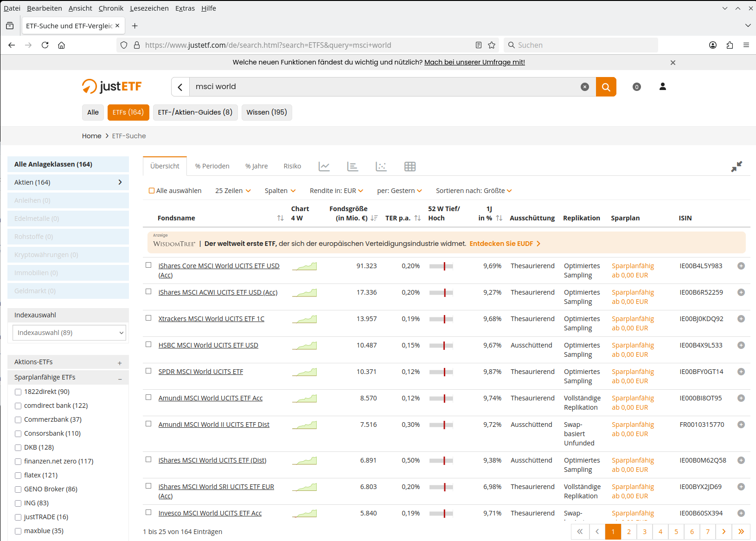Open the user account icon

point(663,87)
